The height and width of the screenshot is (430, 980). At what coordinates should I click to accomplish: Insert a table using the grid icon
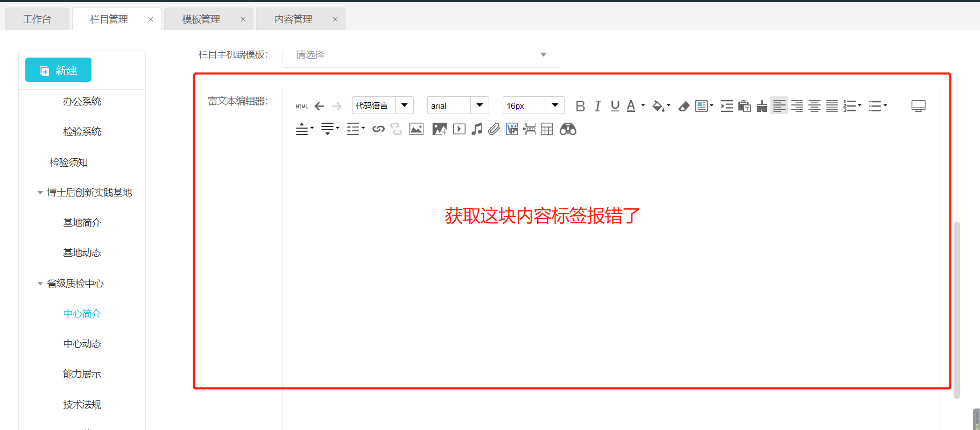(x=547, y=129)
